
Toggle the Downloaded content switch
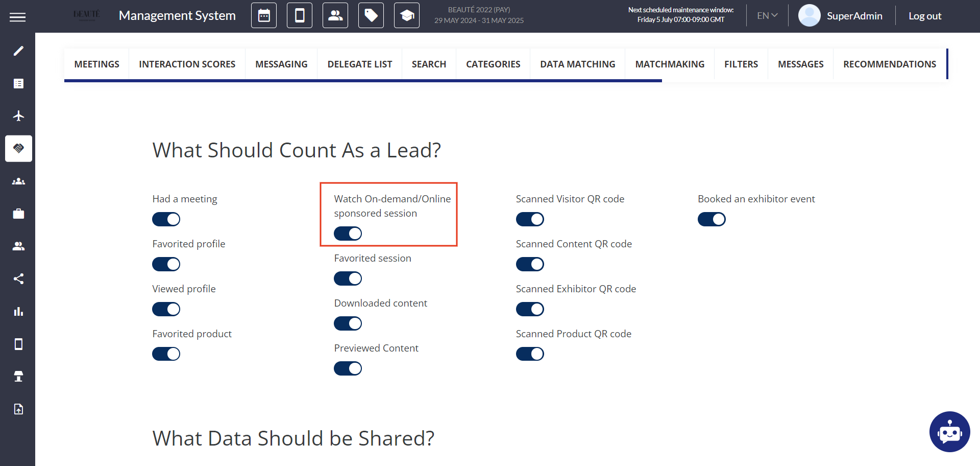pos(348,323)
